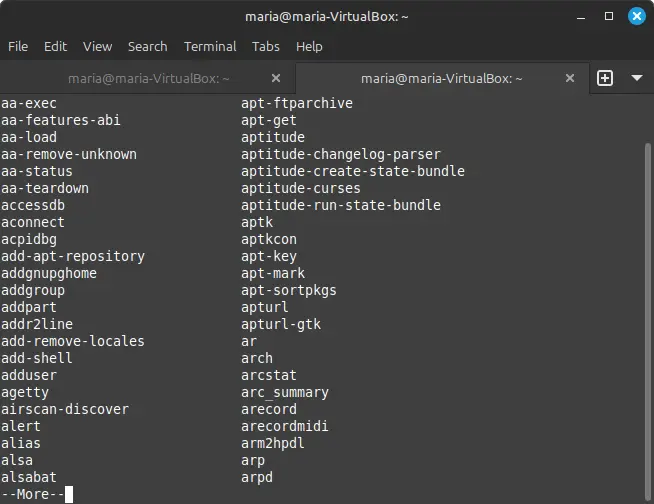
Task: Open the Help menu
Action: point(309,46)
